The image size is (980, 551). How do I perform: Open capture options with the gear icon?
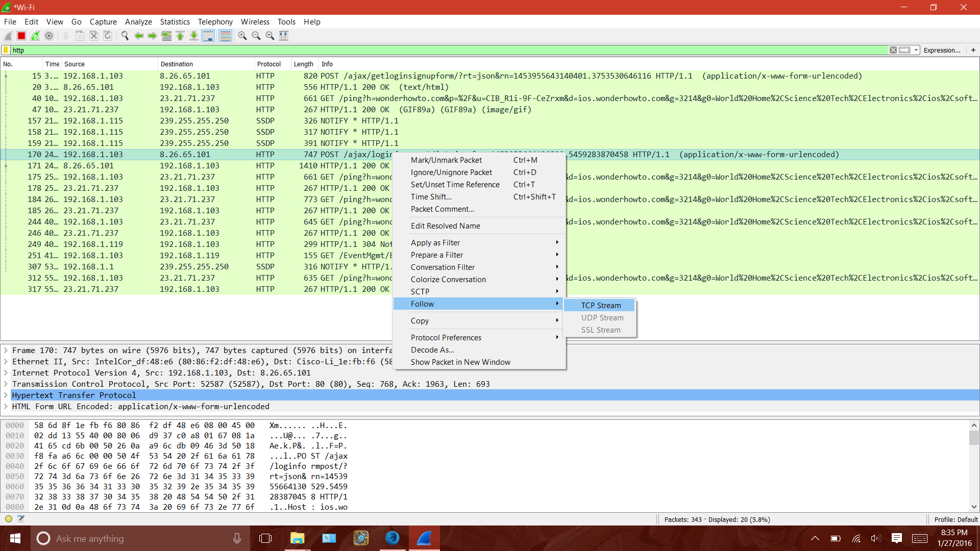(x=49, y=36)
